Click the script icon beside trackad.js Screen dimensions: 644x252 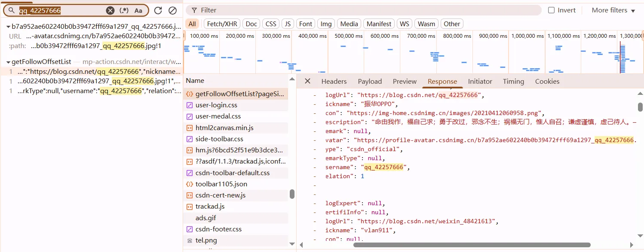click(190, 206)
